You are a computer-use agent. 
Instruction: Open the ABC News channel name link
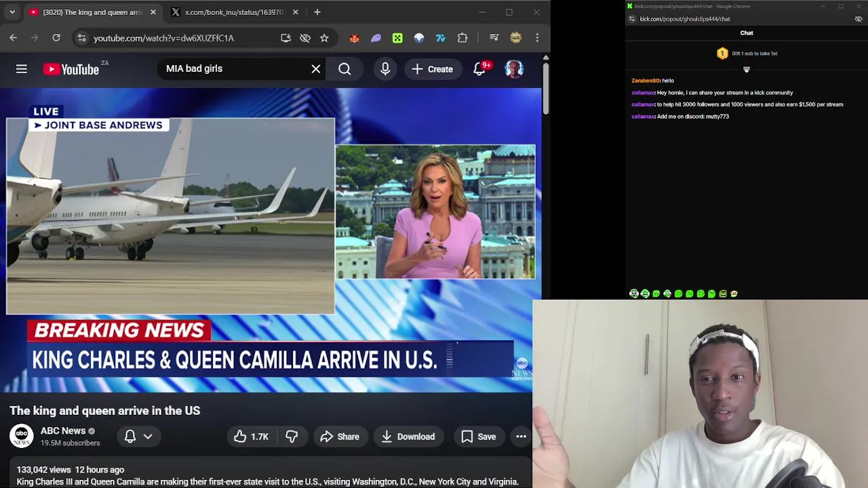point(63,431)
